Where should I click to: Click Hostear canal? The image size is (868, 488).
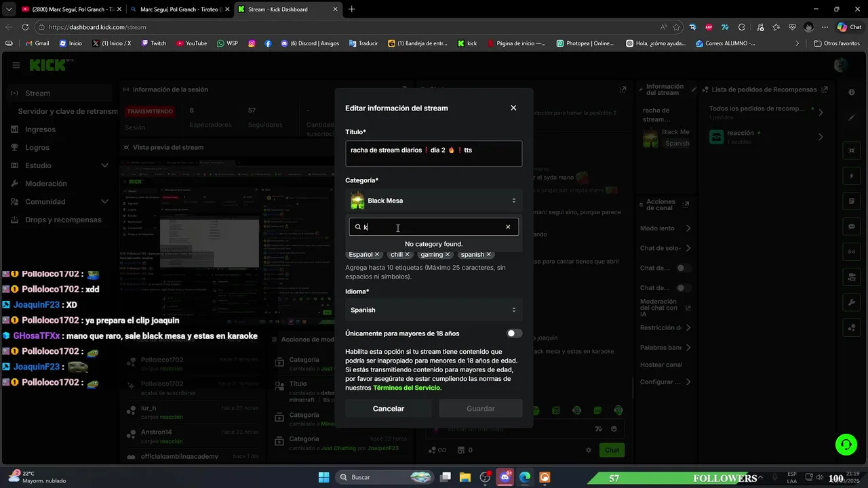tap(661, 365)
